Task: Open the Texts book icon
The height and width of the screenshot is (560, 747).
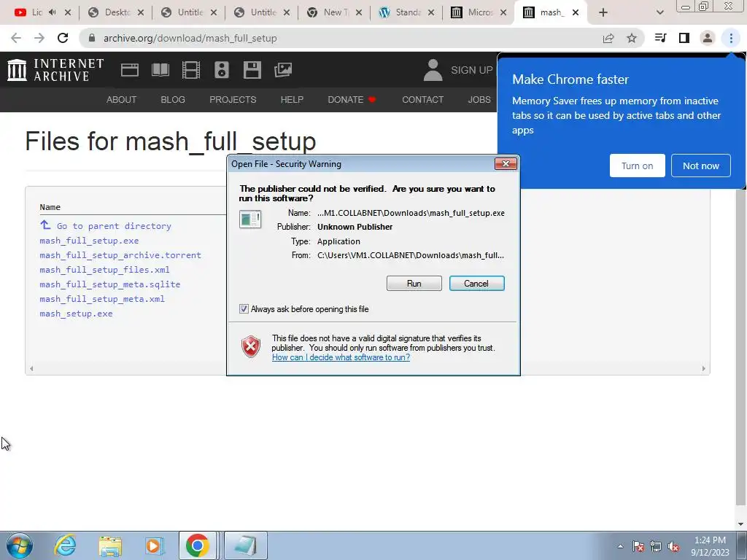Action: tap(160, 70)
